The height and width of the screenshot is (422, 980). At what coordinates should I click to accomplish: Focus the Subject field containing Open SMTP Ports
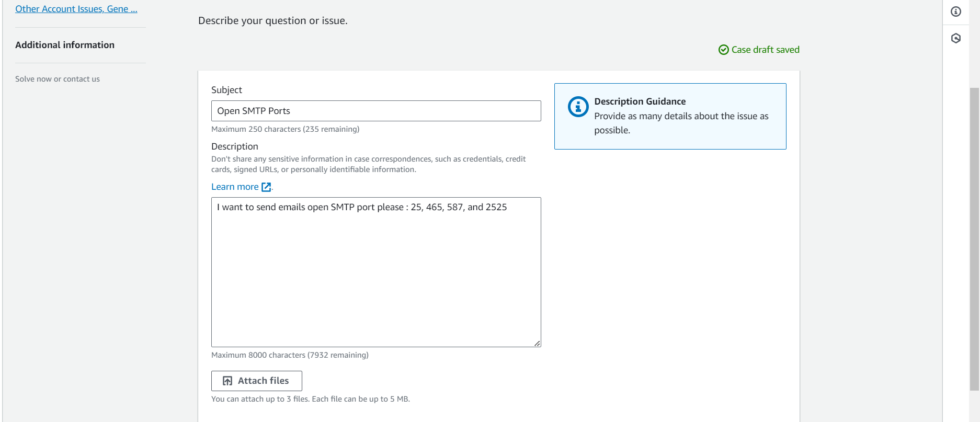[376, 111]
